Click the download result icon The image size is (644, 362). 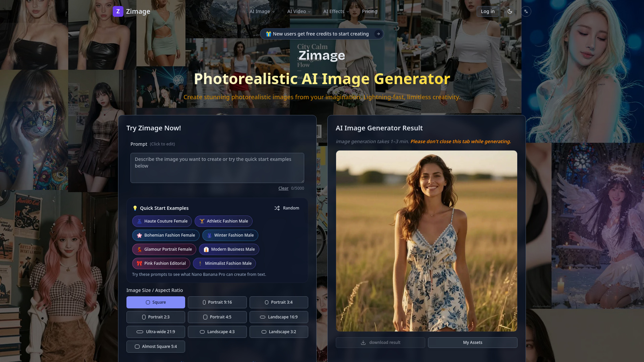point(363,343)
